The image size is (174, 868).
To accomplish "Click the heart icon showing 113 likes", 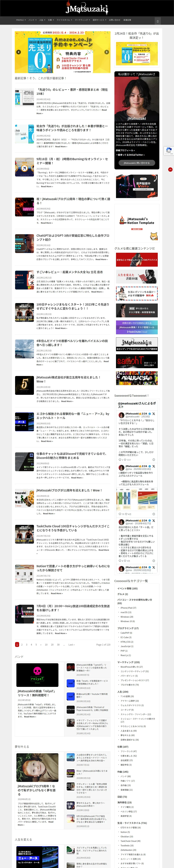I will coord(125,460).
